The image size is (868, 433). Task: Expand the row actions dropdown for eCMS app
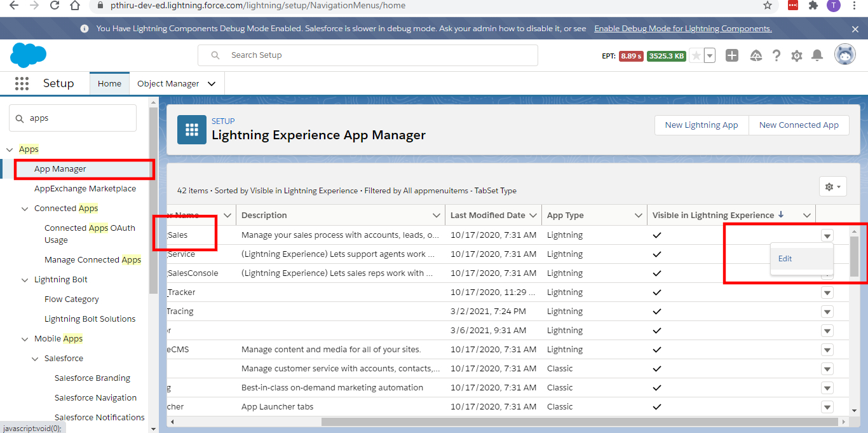coord(827,349)
